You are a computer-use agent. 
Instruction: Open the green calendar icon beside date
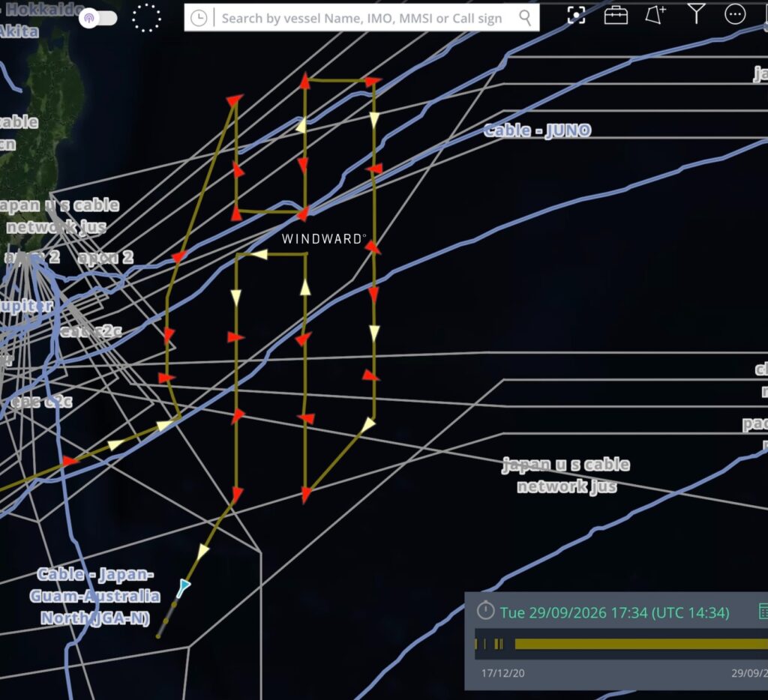[x=763, y=612]
